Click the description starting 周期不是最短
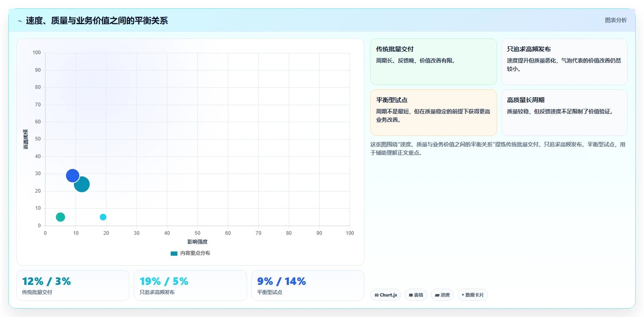644x317 pixels. tap(433, 116)
